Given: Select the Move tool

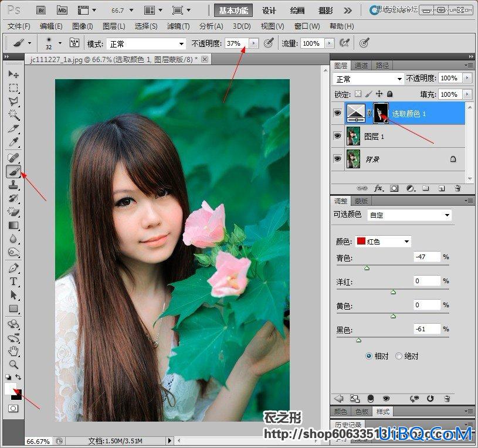Looking at the screenshot, I should [13, 74].
